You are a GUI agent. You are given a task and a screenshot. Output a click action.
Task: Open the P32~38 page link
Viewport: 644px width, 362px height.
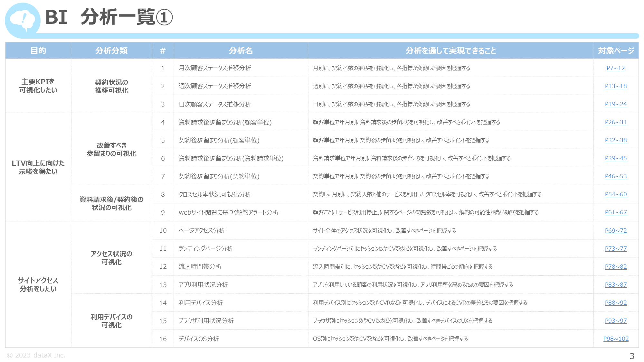[616, 140]
